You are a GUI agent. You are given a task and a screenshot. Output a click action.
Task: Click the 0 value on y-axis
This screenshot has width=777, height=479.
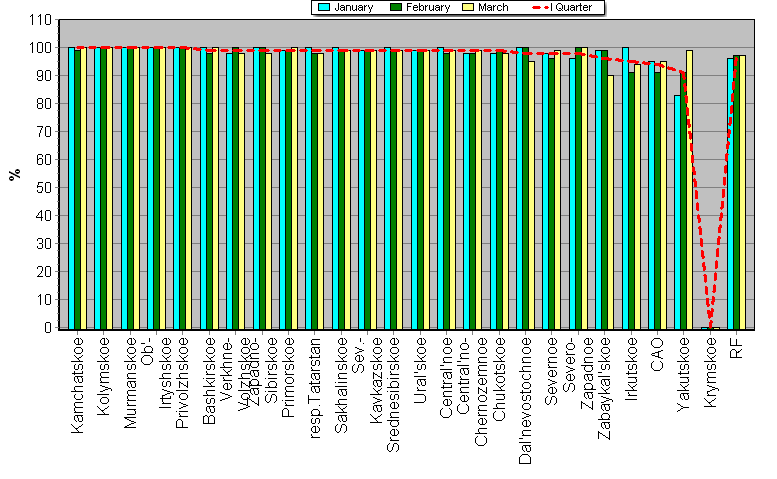(48, 327)
